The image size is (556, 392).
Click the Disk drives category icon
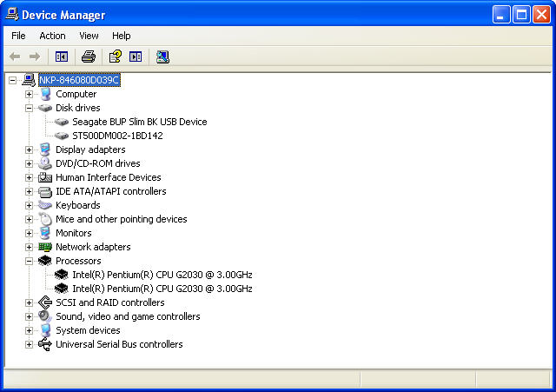(x=45, y=108)
